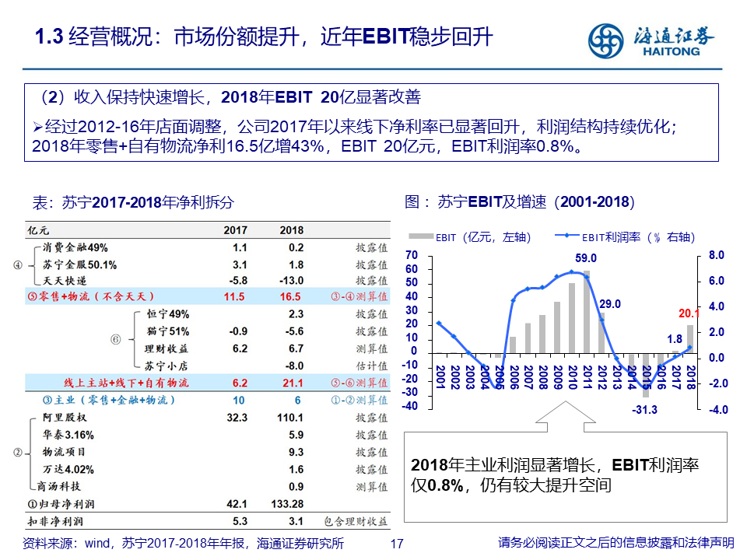Click the page number 17
This screenshot has height=560, width=747.
click(x=397, y=544)
